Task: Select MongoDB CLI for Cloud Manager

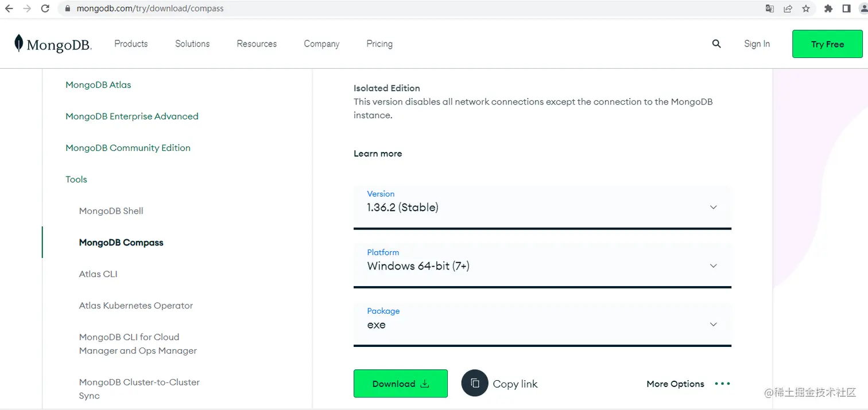Action: pos(138,344)
